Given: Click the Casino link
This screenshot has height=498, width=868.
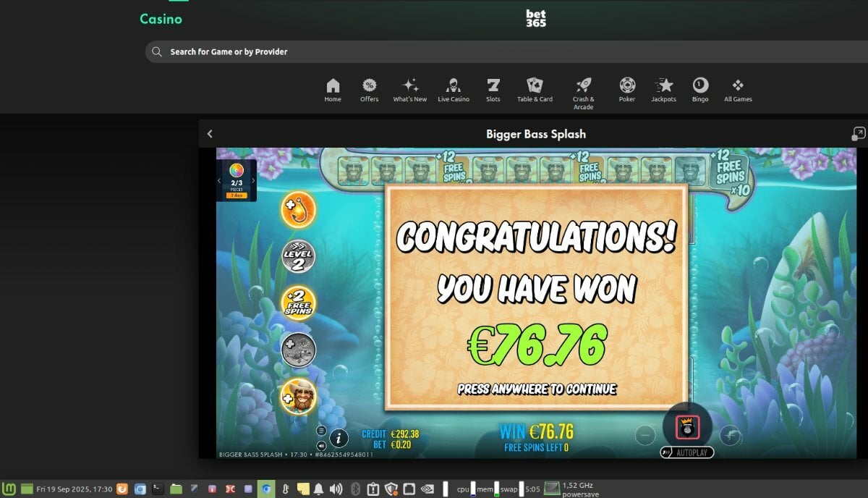Looking at the screenshot, I should (161, 19).
